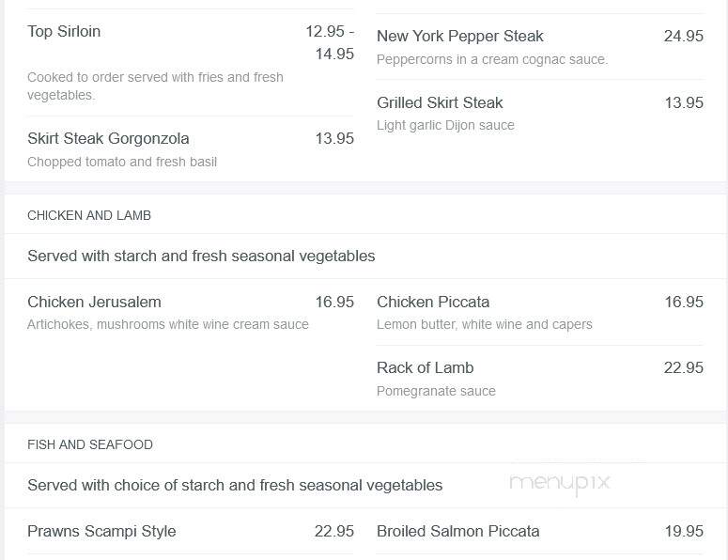The image size is (728, 560).
Task: Click the Top Sirloin price range
Action: tap(330, 42)
